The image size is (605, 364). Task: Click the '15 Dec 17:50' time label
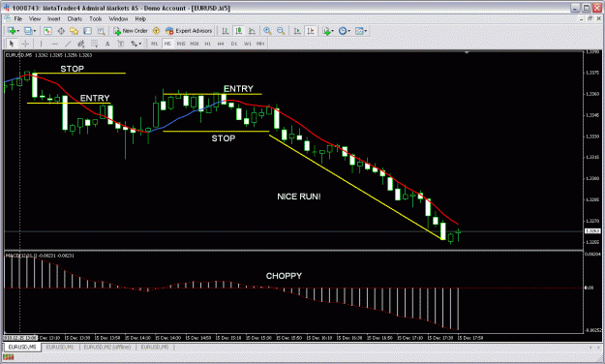(469, 338)
